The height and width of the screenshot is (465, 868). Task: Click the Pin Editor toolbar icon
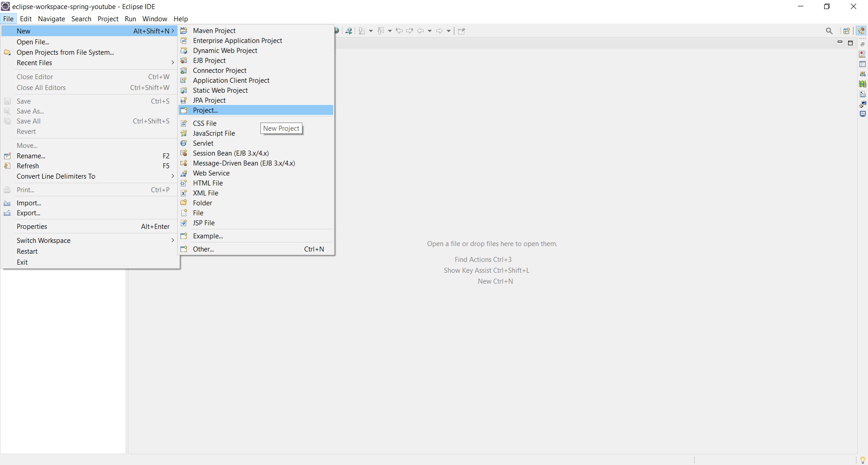[x=462, y=31]
